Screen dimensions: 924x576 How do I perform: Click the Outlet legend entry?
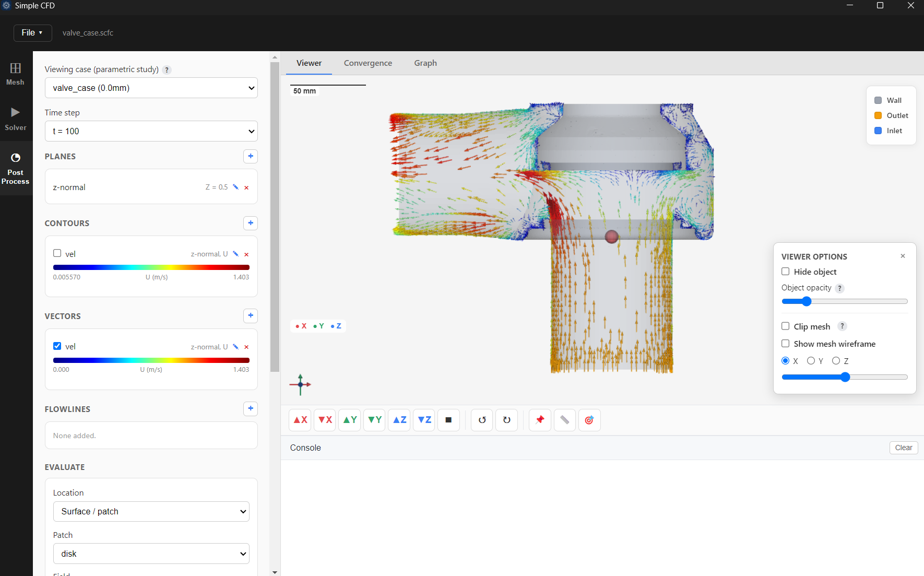pos(891,115)
